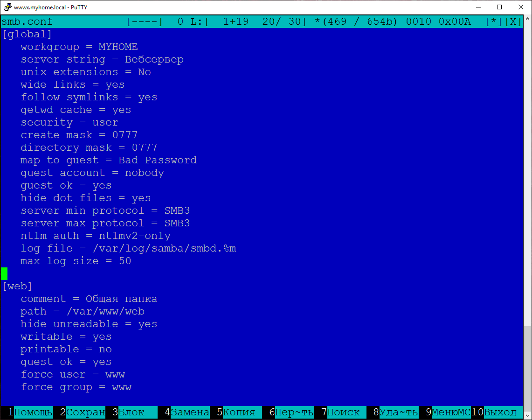Click the vertical scrollbar thumb

coord(528,368)
